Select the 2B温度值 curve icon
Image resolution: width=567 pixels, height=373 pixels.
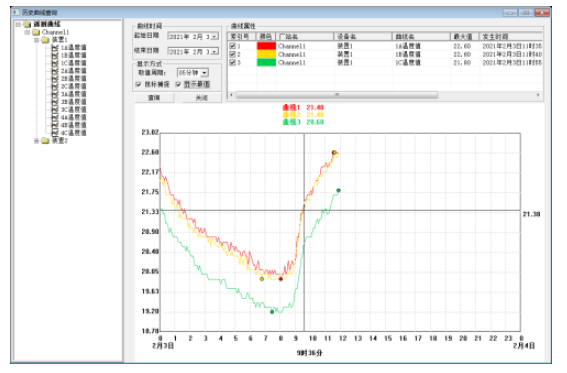pos(55,78)
